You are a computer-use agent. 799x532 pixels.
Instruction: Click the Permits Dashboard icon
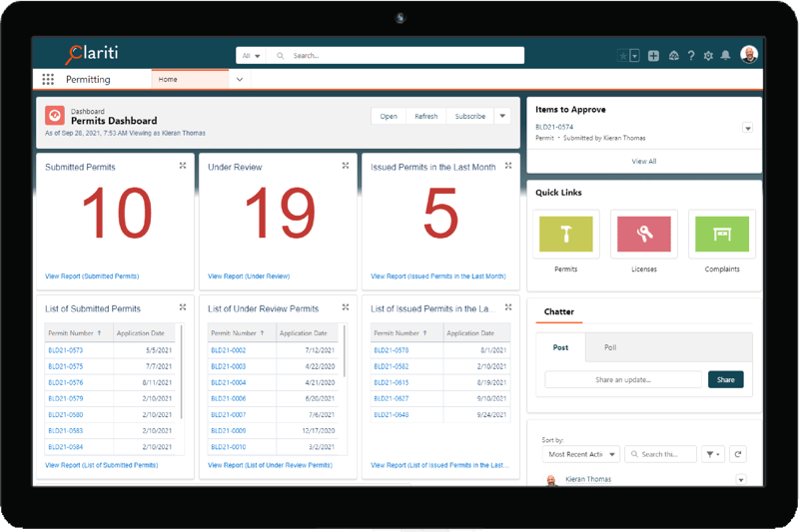pyautogui.click(x=55, y=116)
